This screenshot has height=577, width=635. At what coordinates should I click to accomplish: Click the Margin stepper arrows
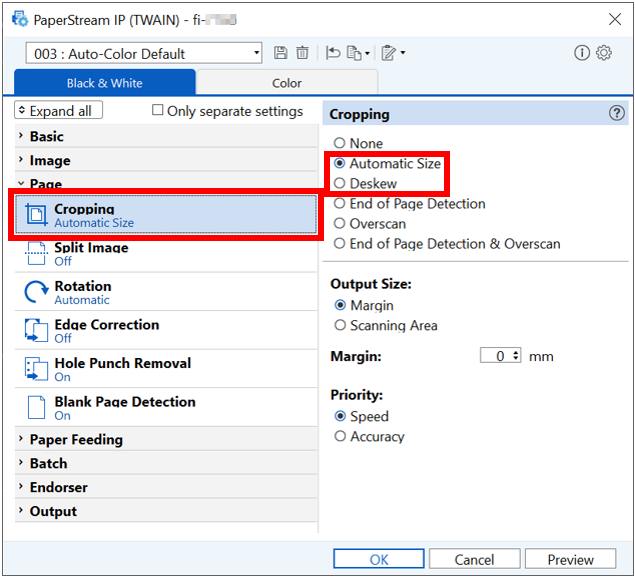pos(516,356)
